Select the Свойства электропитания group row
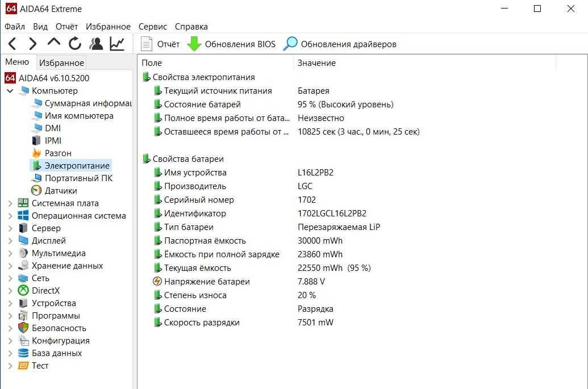 point(203,77)
